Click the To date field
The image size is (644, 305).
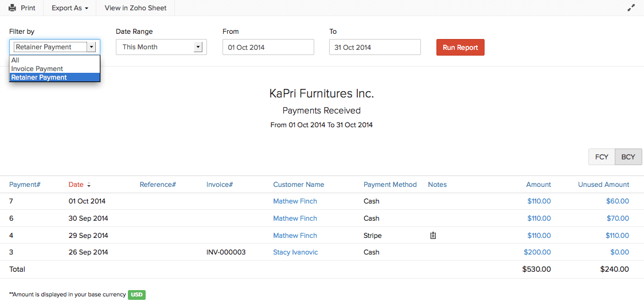pos(374,47)
